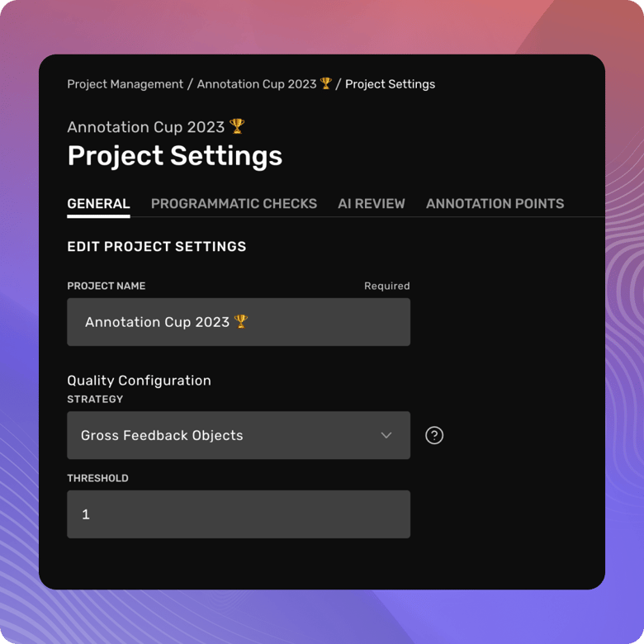644x644 pixels.
Task: Open the Gross Feedback Objects strategy selector
Action: [239, 435]
